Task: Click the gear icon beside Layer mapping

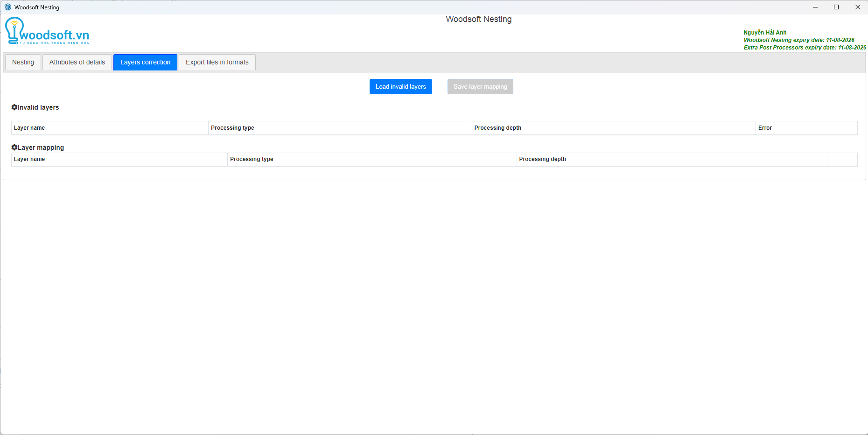Action: pyautogui.click(x=14, y=147)
